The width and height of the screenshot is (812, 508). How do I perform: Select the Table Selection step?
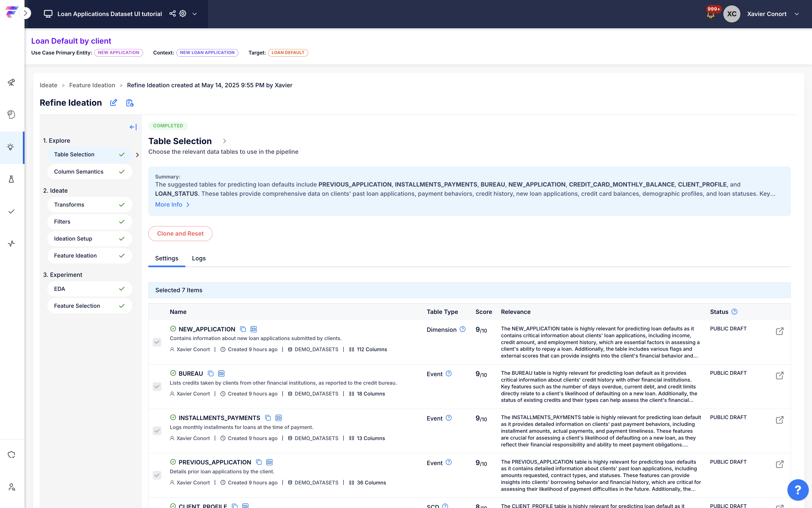click(90, 154)
